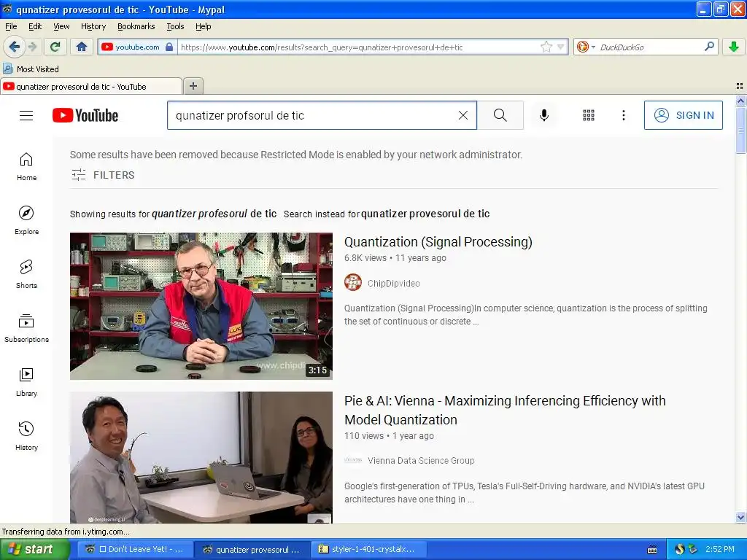The width and height of the screenshot is (747, 560).
Task: Open a new tab with the plus button
Action: click(x=193, y=86)
